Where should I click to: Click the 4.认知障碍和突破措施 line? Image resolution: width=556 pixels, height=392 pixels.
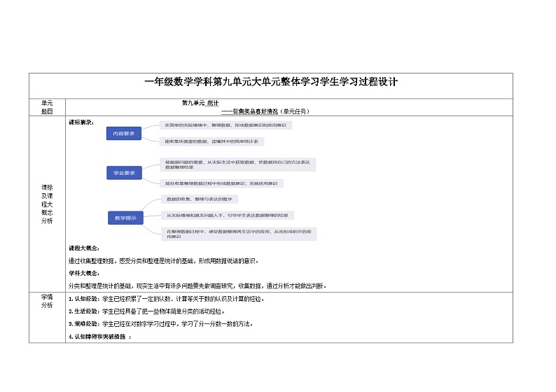(100, 337)
